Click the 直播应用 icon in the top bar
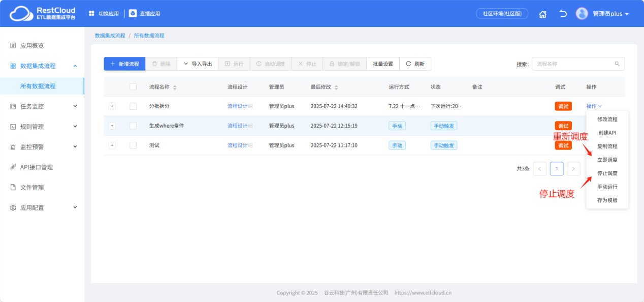The height and width of the screenshot is (302, 644). coord(133,13)
